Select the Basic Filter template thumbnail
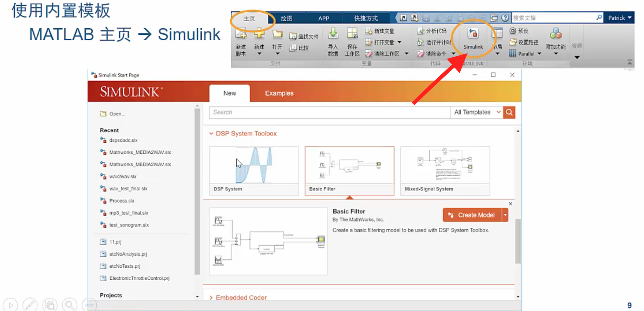 pyautogui.click(x=349, y=171)
